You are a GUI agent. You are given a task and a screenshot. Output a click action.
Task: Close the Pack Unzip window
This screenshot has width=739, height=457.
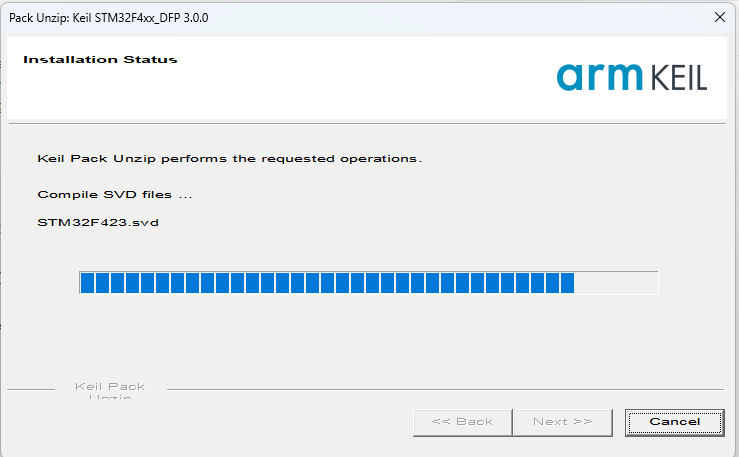click(x=720, y=17)
